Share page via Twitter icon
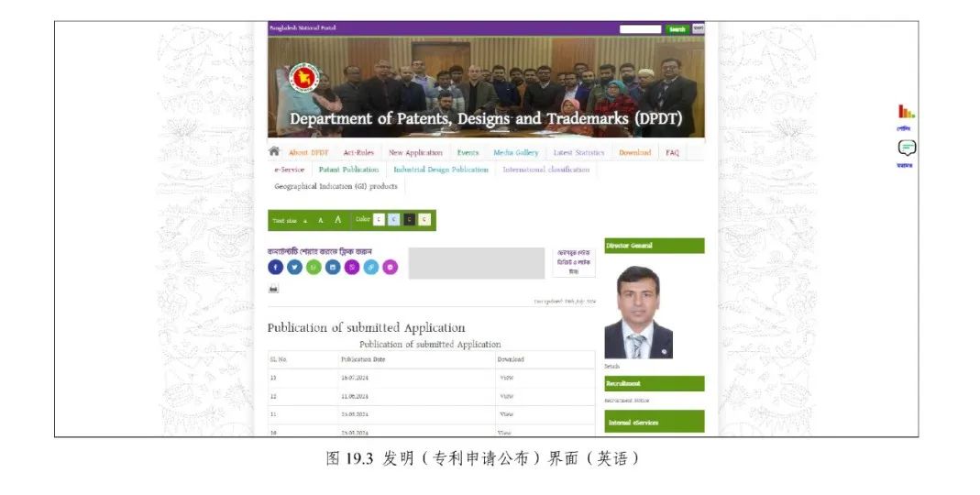This screenshot has width=980, height=495. [x=294, y=267]
